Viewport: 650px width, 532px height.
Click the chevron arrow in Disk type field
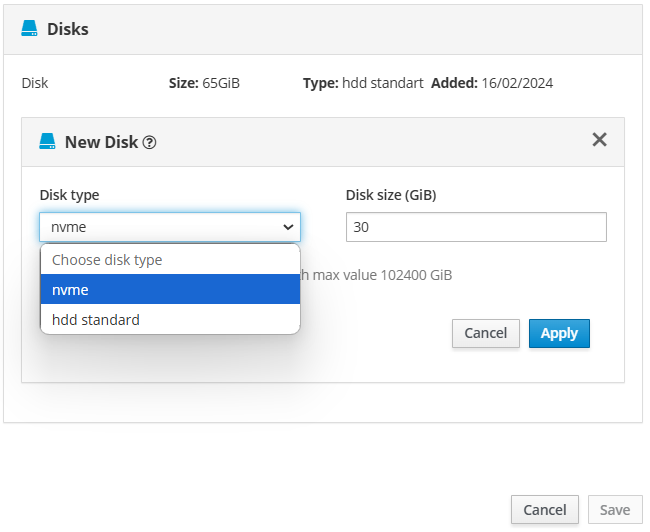tap(288, 227)
